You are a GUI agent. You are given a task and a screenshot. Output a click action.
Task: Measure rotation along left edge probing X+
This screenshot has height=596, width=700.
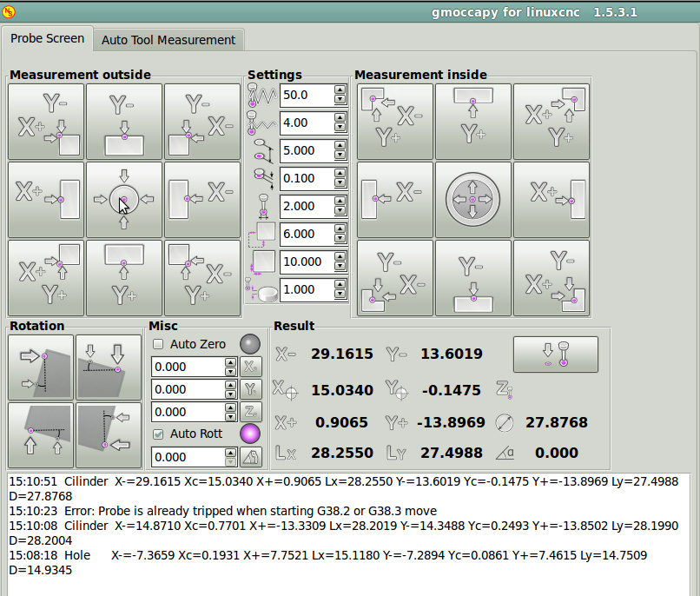point(41,368)
